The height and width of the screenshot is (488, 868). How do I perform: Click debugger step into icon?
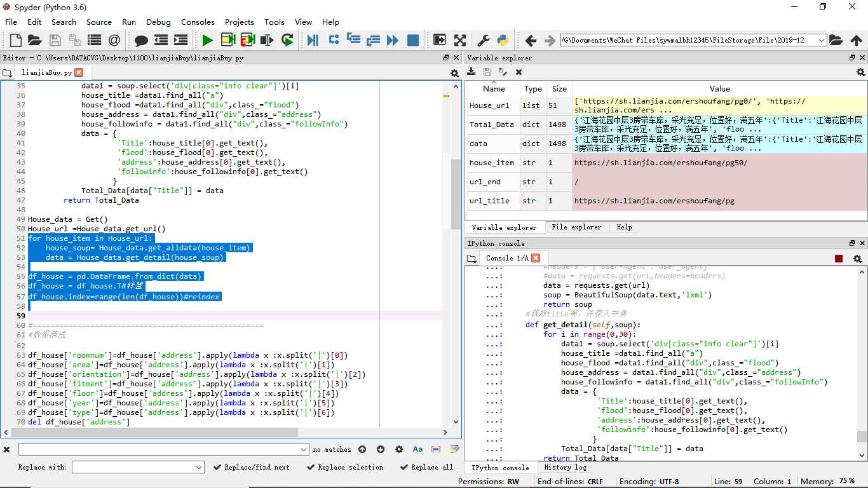pos(353,40)
